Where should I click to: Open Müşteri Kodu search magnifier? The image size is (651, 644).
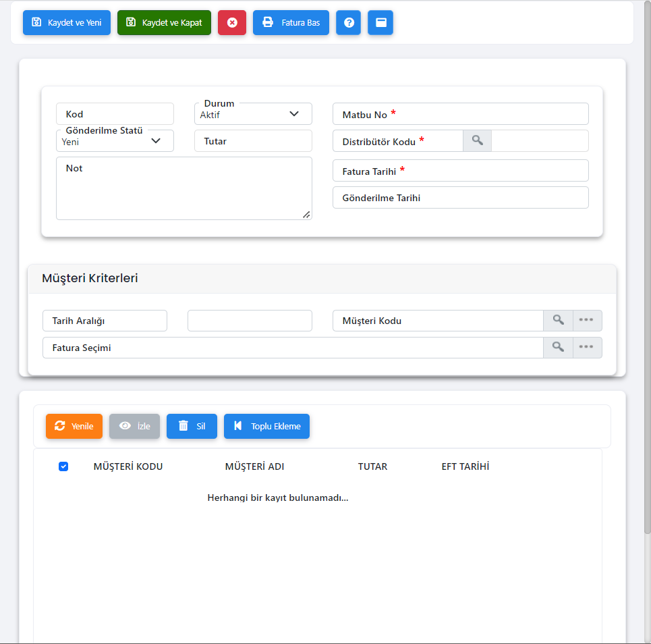pos(558,320)
